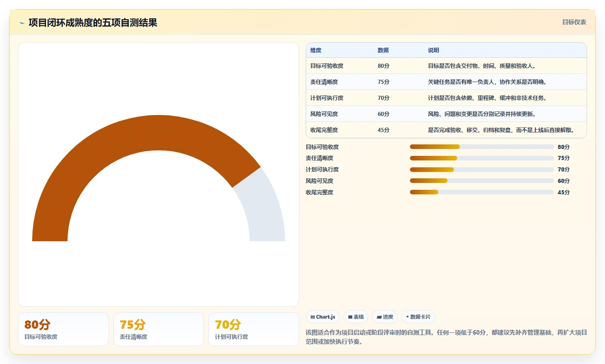Image resolution: width=605 pixels, height=364 pixels.
Task: Click the 表格 chip
Action: 356,317
